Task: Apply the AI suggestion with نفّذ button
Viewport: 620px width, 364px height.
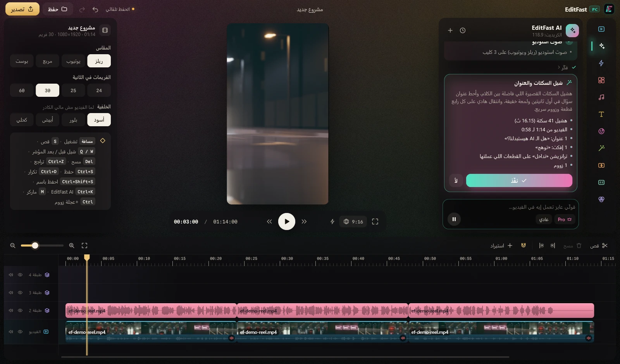Action: coord(519,180)
